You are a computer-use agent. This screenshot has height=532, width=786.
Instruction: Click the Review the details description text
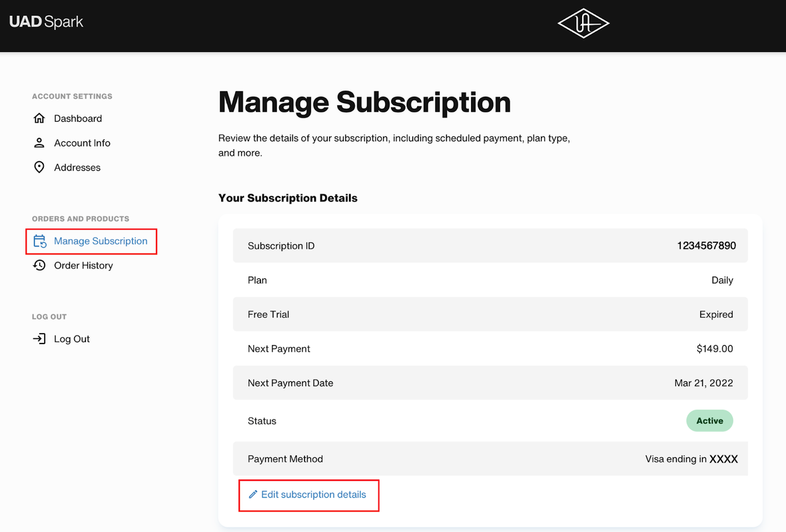pos(394,145)
